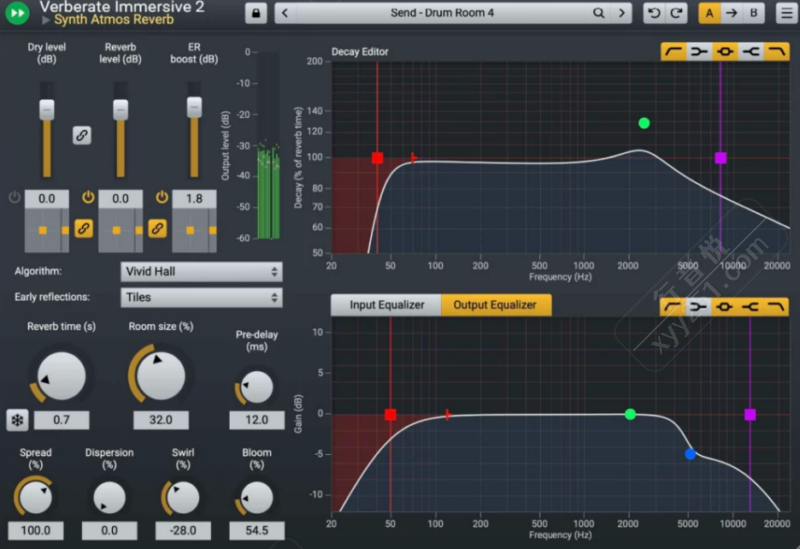Toggle Decay Editor high-shelf filter icon
Screen dimensions: 800x549
click(x=751, y=52)
